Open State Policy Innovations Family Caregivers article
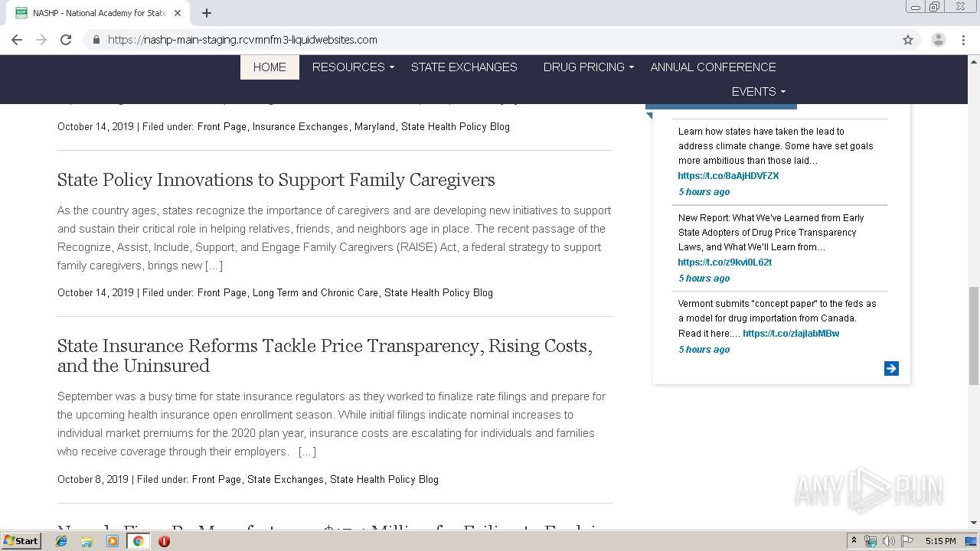The height and width of the screenshot is (551, 980). [276, 180]
